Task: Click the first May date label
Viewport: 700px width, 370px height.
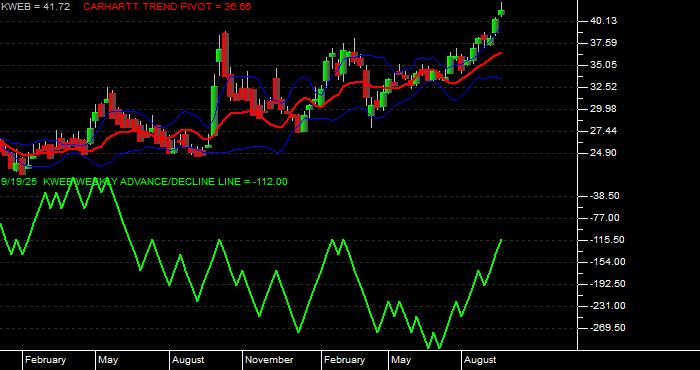Action: 108,360
